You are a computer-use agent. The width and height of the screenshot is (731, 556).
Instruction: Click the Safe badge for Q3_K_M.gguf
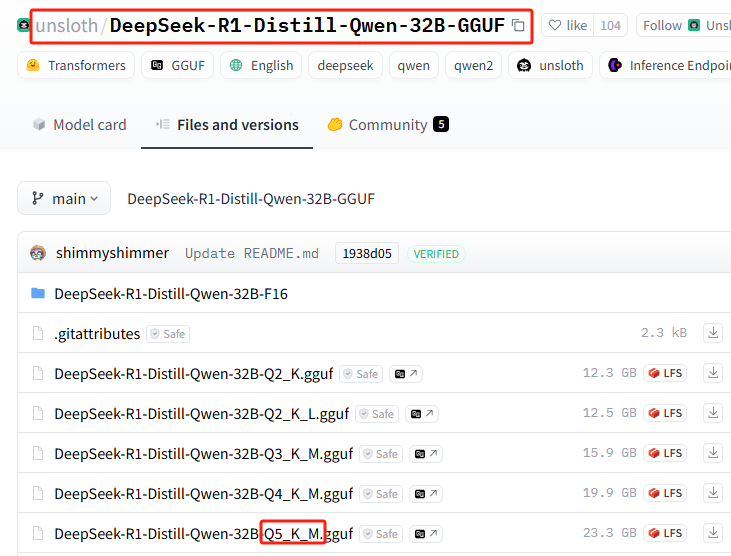click(x=380, y=454)
